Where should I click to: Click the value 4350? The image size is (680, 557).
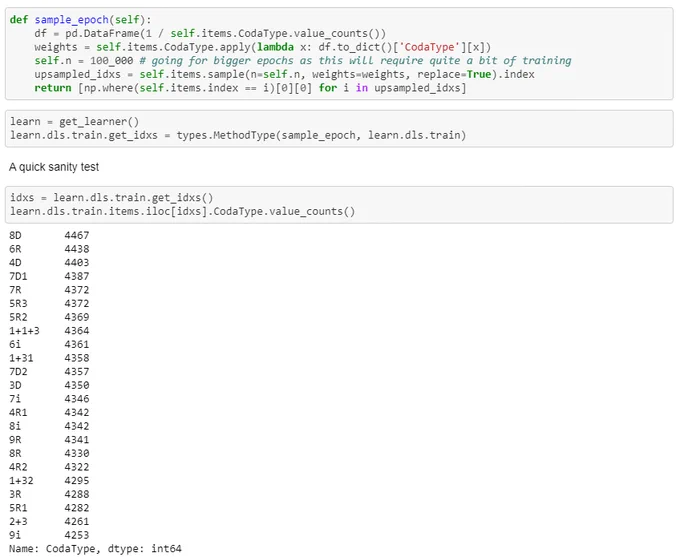click(77, 385)
